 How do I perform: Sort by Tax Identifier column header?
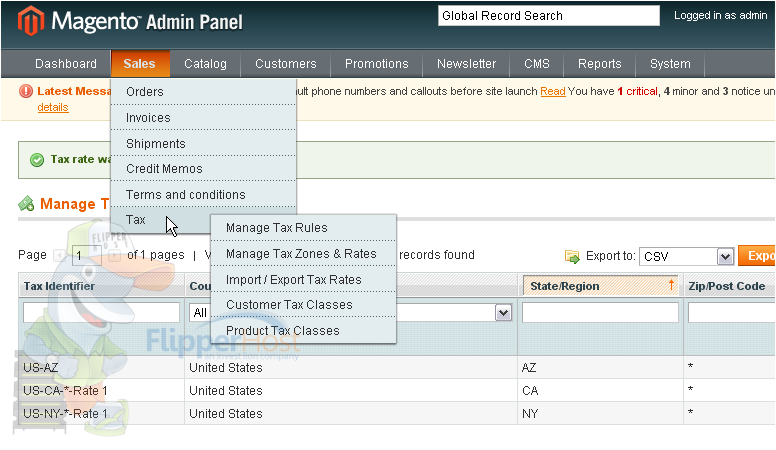[59, 286]
